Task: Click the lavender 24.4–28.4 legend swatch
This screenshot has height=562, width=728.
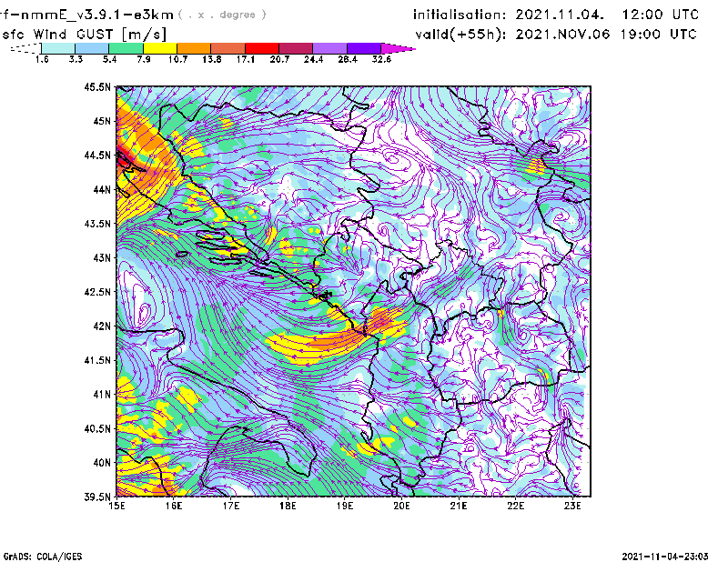Action: coord(329,48)
